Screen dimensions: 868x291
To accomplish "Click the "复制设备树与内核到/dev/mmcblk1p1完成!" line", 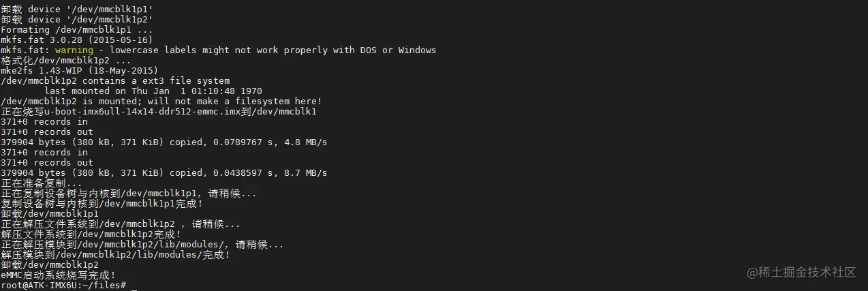I will (102, 204).
